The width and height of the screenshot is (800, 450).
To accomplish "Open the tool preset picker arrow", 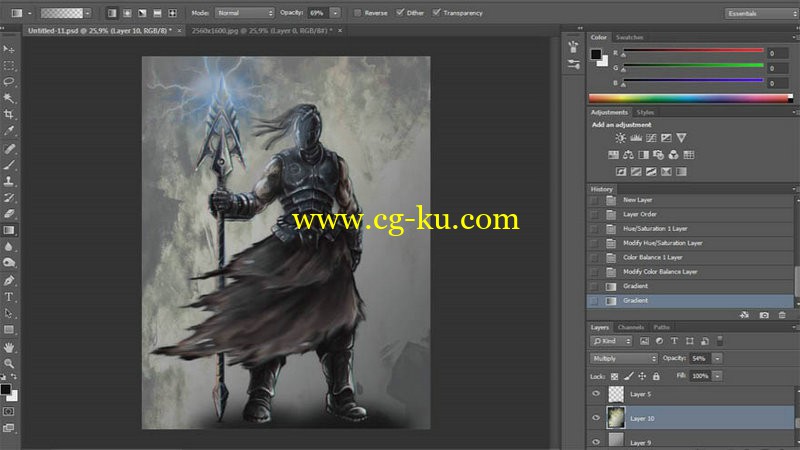I will [30, 13].
